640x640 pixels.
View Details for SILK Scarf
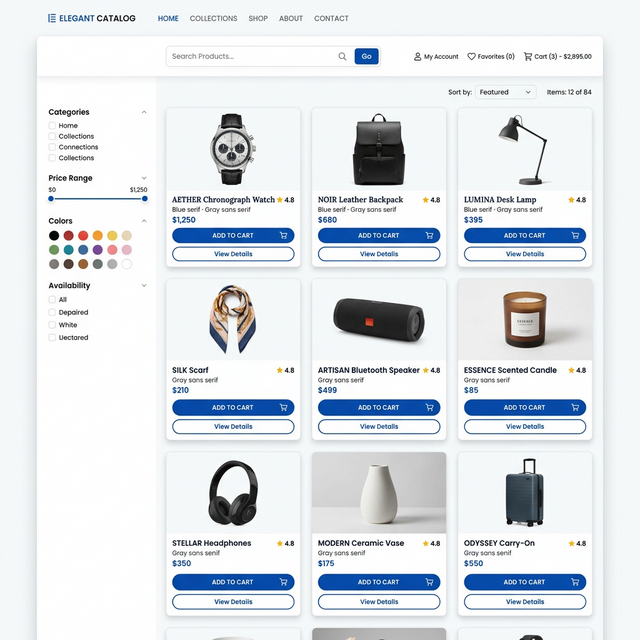(x=233, y=427)
